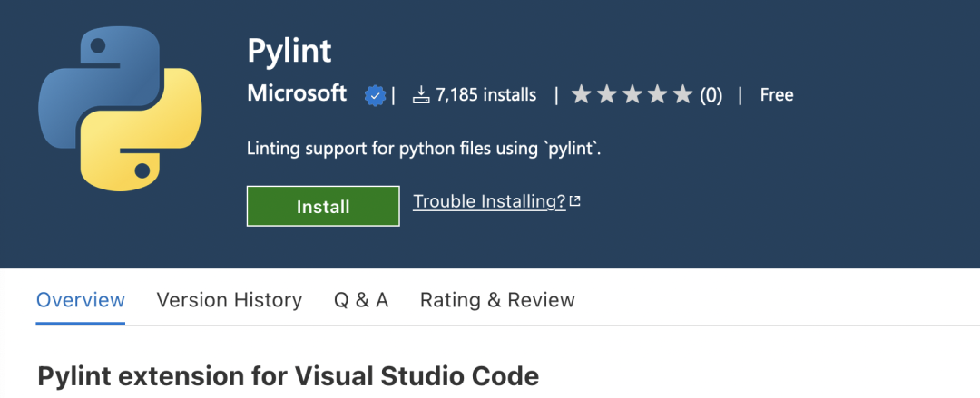Screen dimensions: 980x398
Task: Click the Python logo extension icon
Action: click(120, 110)
